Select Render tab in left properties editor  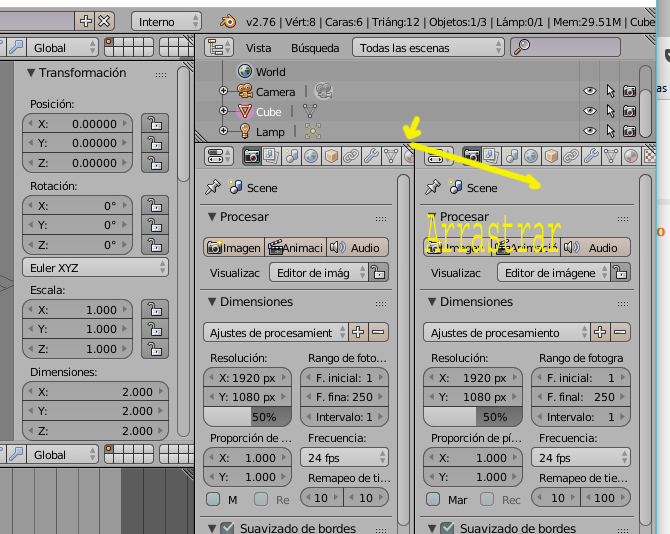pyautogui.click(x=252, y=156)
